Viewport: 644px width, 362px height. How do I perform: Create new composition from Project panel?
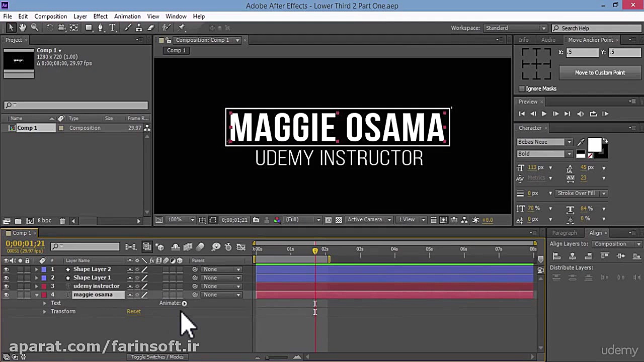click(30, 221)
